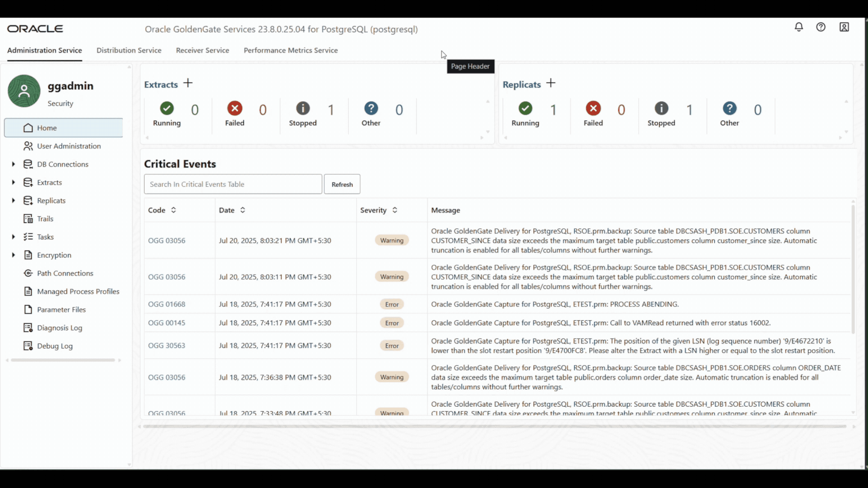Click the Error badge for OGG 30563
868x488 pixels.
point(392,345)
